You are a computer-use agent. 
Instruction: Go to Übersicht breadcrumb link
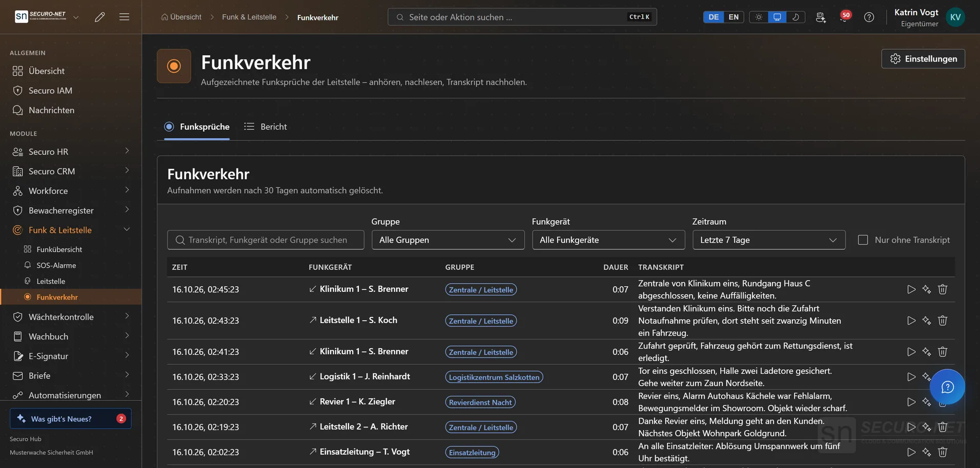pyautogui.click(x=181, y=17)
